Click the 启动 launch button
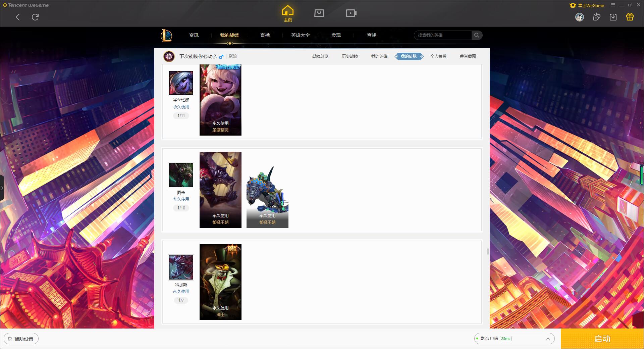644x349 pixels. click(602, 339)
